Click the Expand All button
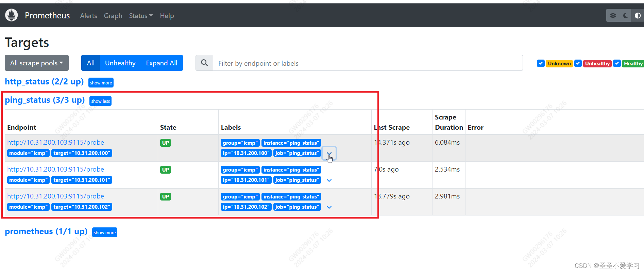644x272 pixels. [162, 63]
